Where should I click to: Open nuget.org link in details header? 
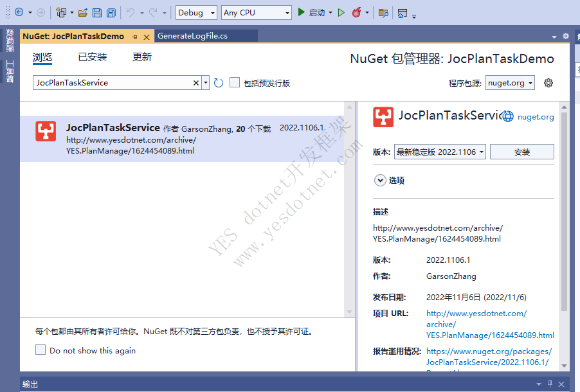coord(536,117)
